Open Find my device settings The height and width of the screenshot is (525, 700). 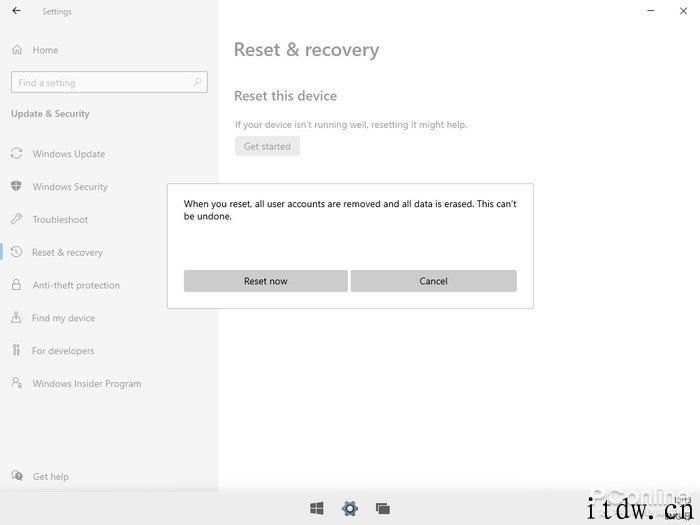click(x=63, y=318)
